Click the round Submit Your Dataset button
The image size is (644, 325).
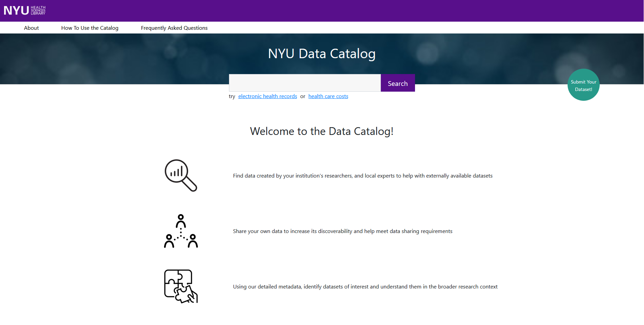[583, 85]
